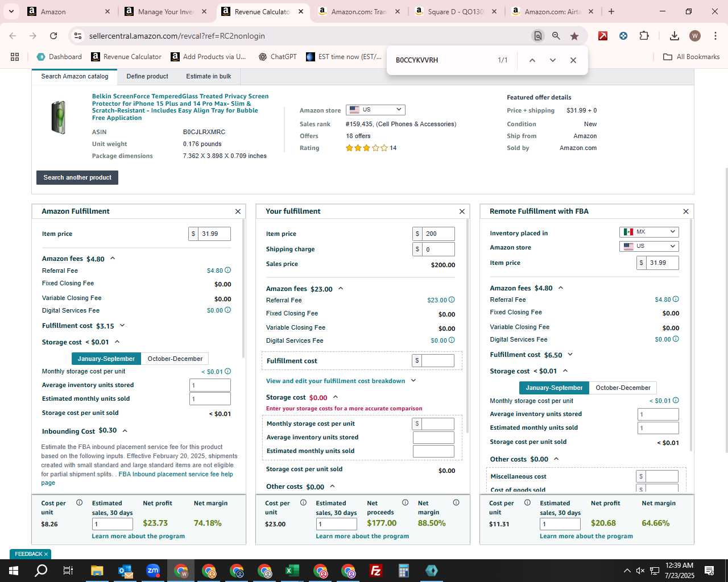Viewport: 728px width, 582px height.
Task: Open Digital Services Fee info in Amazon Fulfillment
Action: (x=227, y=310)
